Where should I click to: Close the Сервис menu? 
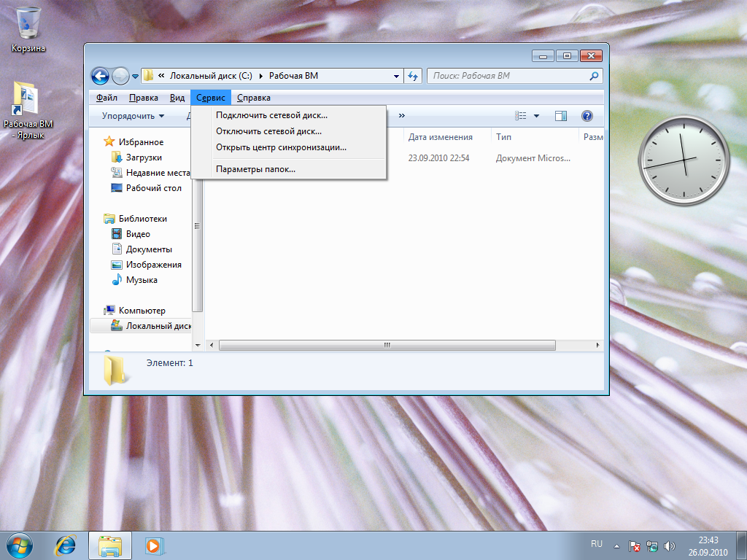(211, 98)
